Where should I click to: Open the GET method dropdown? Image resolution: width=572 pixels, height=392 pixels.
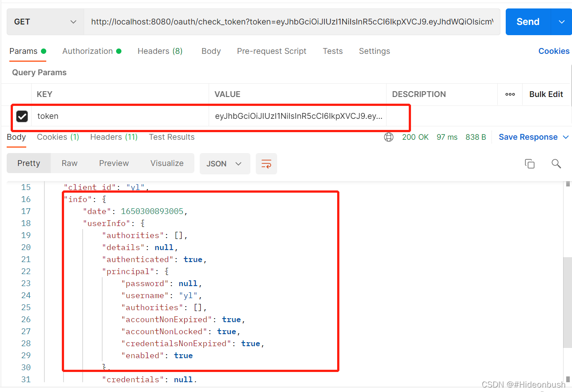pos(45,22)
